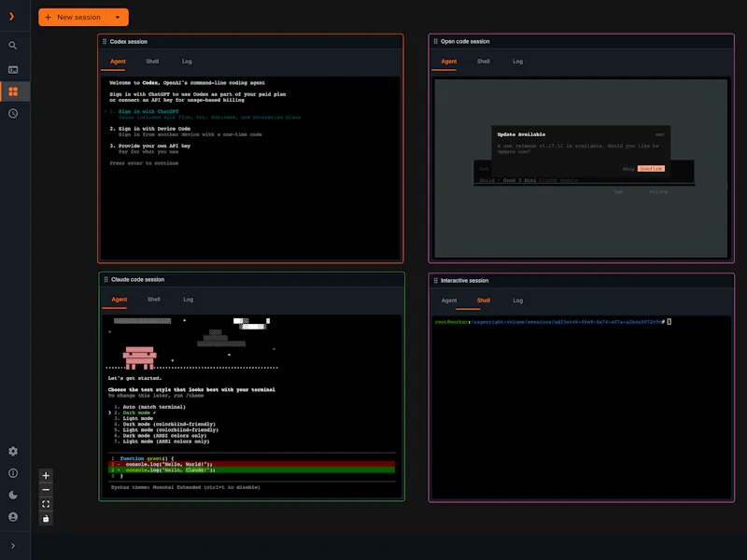Image resolution: width=747 pixels, height=560 pixels.
Task: Switch to the Shell tab in the Codex session
Action: pos(152,62)
